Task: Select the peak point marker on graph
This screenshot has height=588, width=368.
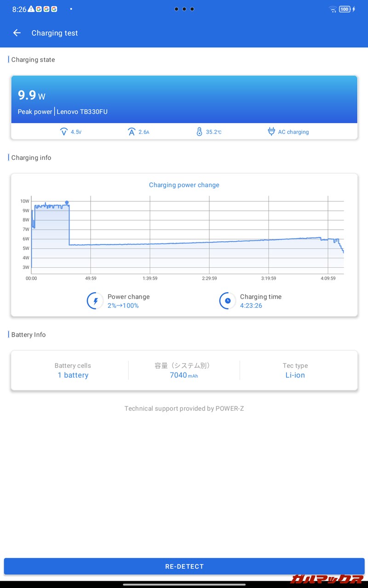Action: click(x=67, y=203)
